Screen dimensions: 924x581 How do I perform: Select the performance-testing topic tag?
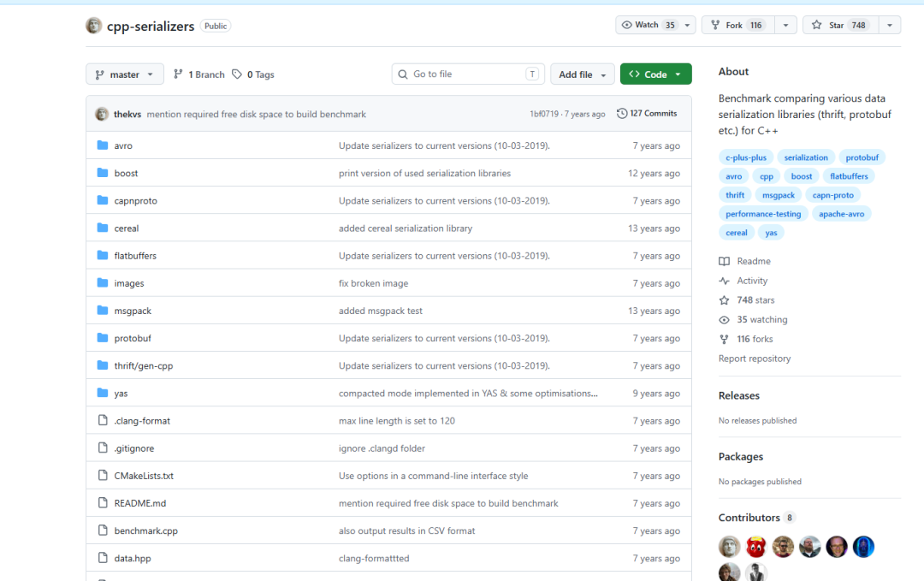(x=763, y=214)
